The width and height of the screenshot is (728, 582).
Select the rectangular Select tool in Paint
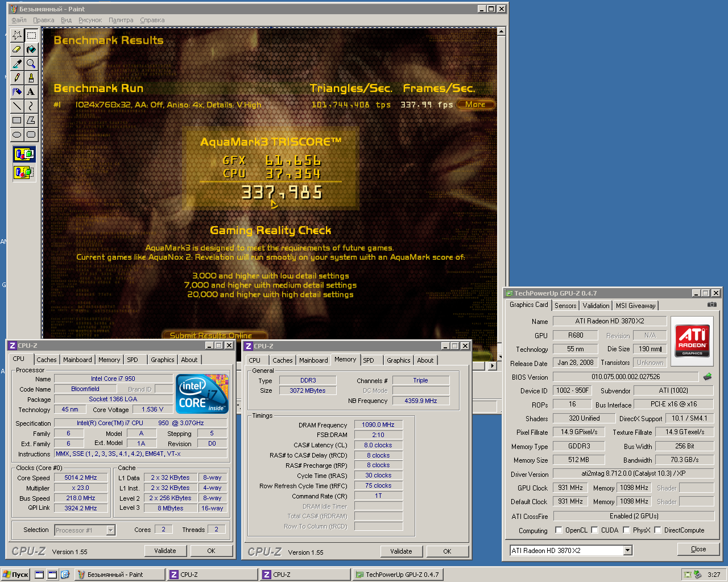(31, 35)
